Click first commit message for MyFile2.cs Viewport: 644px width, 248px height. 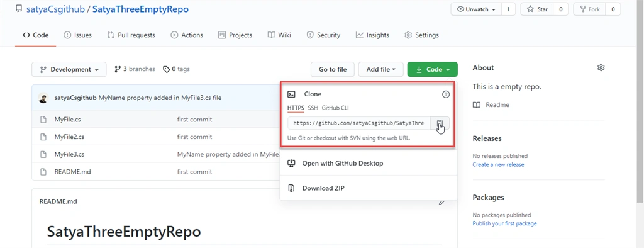[195, 137]
